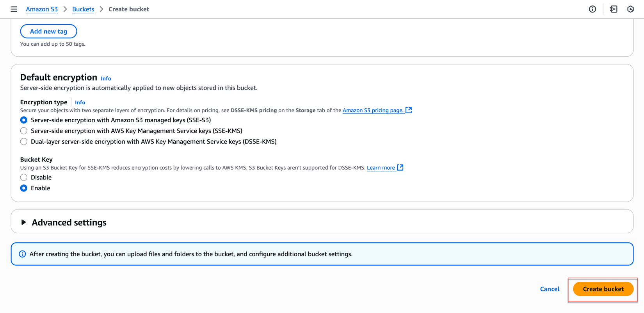
Task: Click external link icon next to Learn more
Action: coord(400,168)
